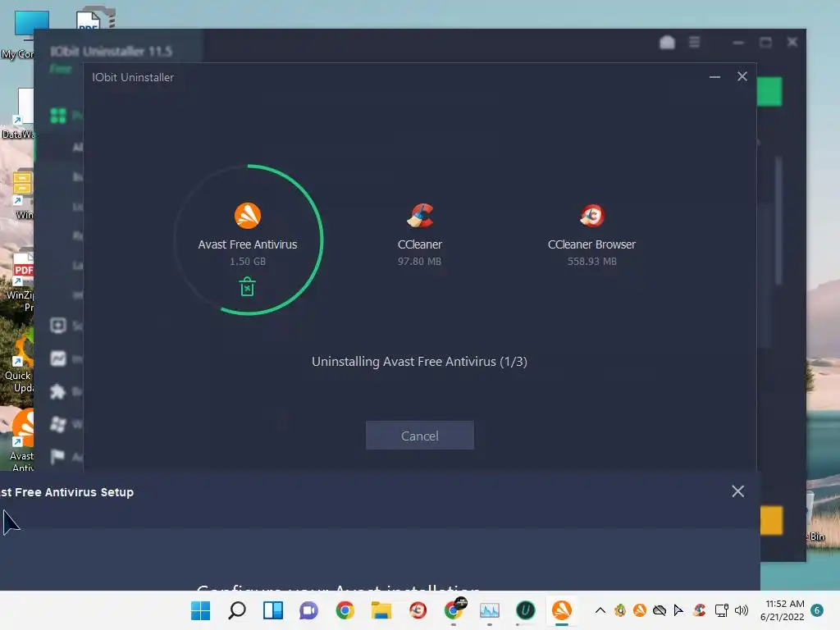Open the hamburger menu in IObit main window

tap(694, 42)
